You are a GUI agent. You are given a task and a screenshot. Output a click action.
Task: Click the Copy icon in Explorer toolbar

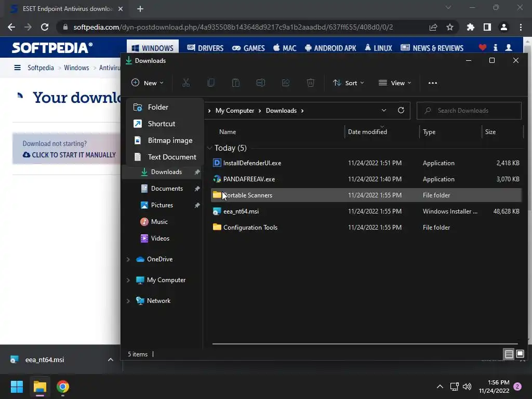(x=211, y=83)
